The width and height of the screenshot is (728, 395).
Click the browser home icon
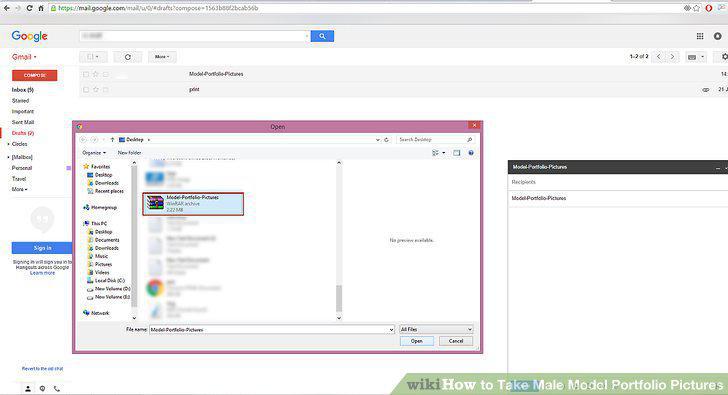point(41,8)
